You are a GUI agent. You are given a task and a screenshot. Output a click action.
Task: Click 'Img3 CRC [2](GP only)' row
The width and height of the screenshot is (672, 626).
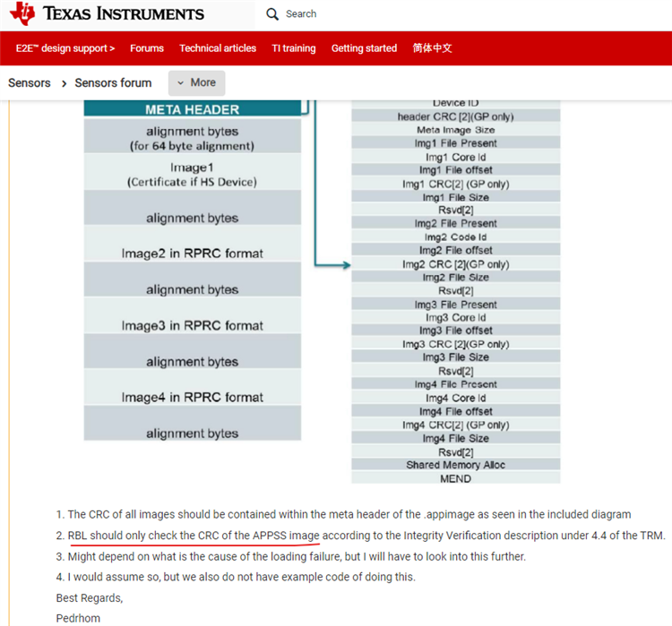point(455,344)
